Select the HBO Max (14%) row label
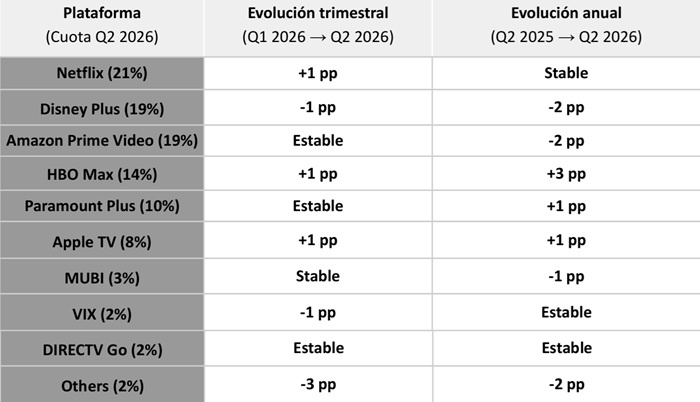The width and height of the screenshot is (700, 402). coord(102,173)
